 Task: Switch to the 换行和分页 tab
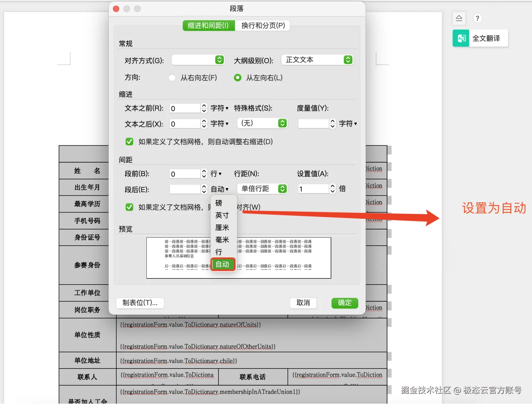(x=263, y=25)
